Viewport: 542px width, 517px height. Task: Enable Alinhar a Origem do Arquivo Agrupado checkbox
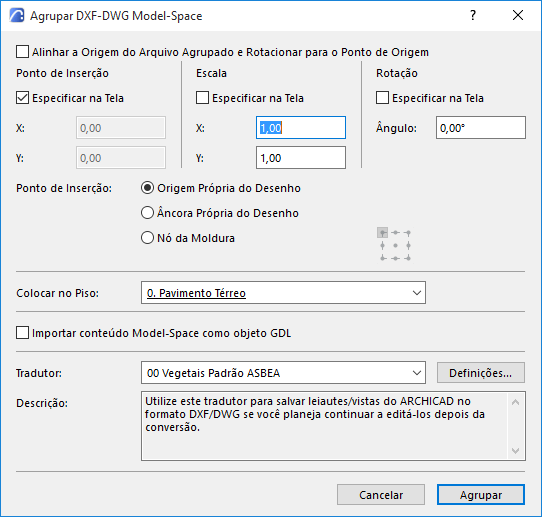(x=22, y=52)
